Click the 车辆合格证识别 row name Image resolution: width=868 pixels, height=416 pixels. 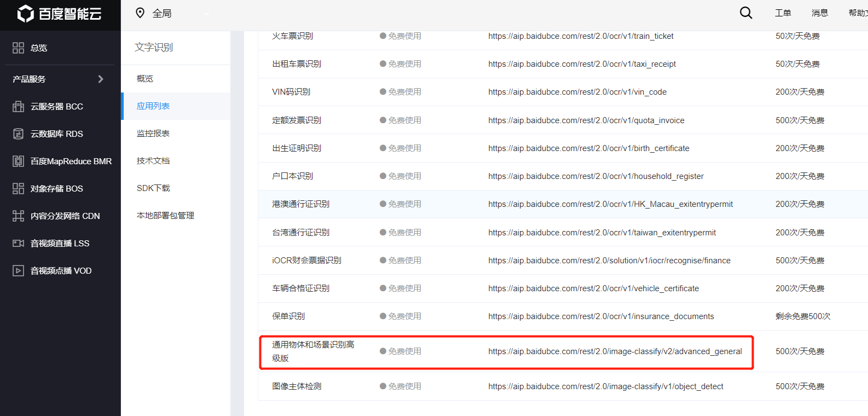301,288
